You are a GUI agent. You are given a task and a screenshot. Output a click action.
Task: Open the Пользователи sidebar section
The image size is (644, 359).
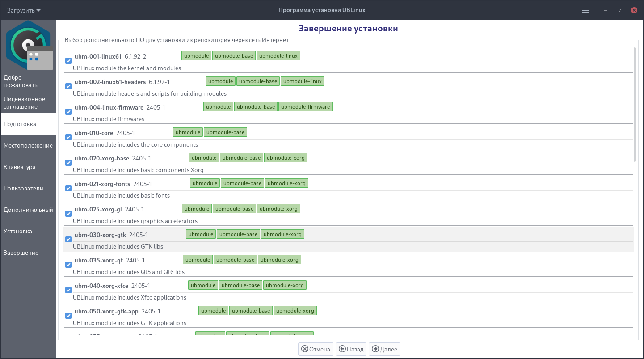pos(28,189)
